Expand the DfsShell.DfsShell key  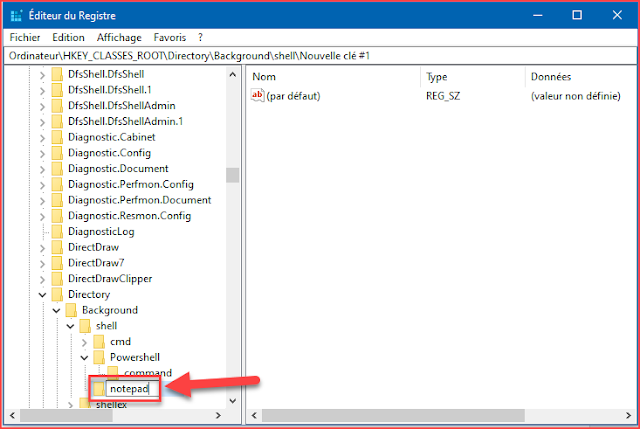(42, 75)
